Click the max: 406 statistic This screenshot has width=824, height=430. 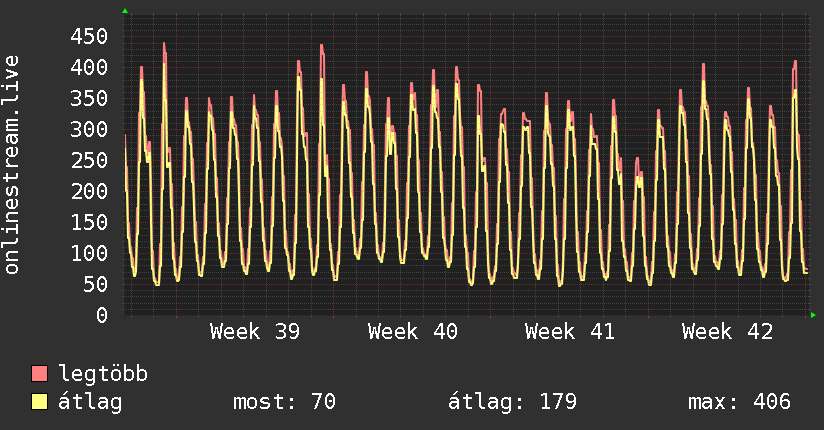pyautogui.click(x=739, y=402)
